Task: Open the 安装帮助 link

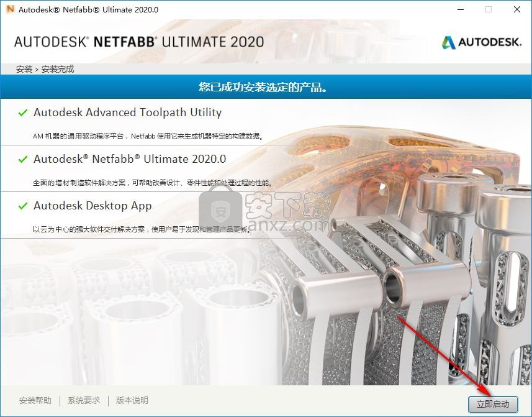Action: point(35,400)
